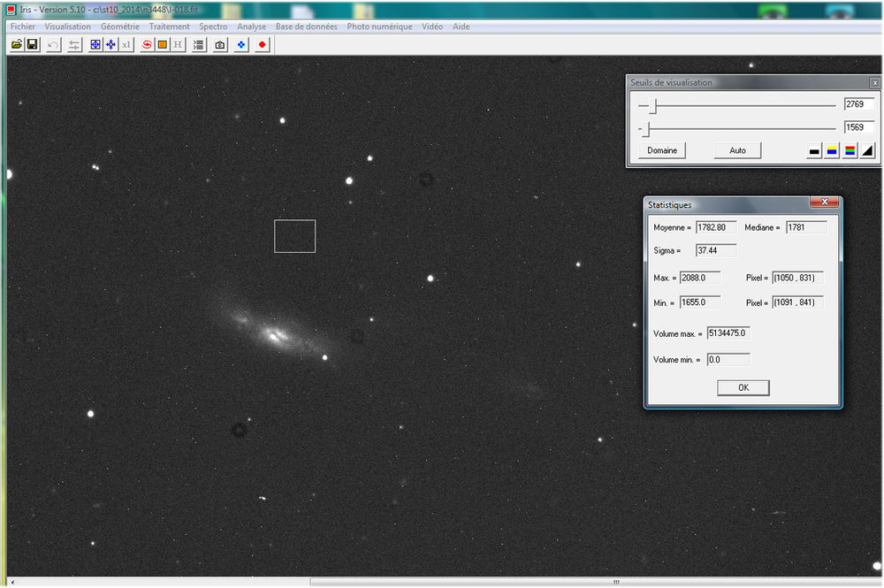884x588 pixels.
Task: Click the Statistiques dialog title
Action: [669, 205]
